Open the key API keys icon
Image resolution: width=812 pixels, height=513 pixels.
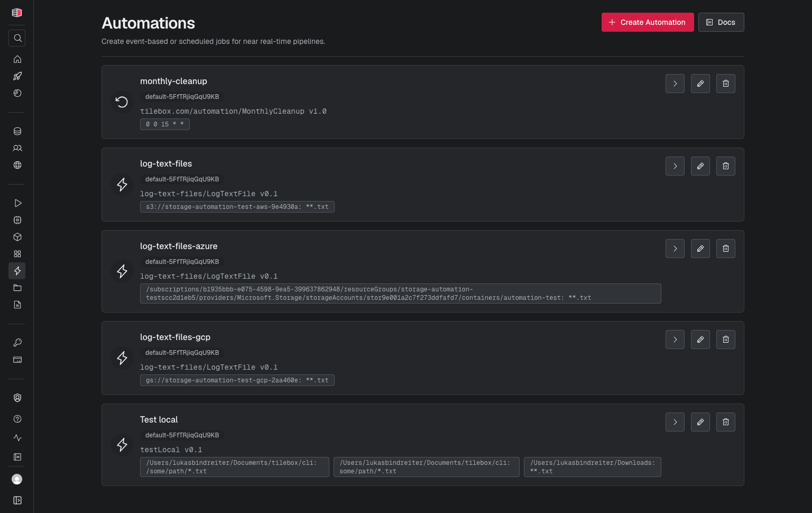pyautogui.click(x=17, y=343)
